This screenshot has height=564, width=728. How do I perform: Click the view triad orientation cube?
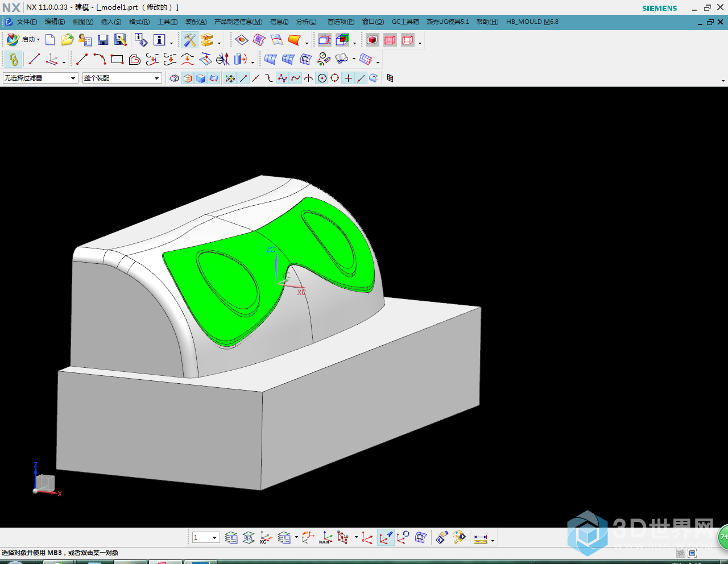(x=45, y=483)
